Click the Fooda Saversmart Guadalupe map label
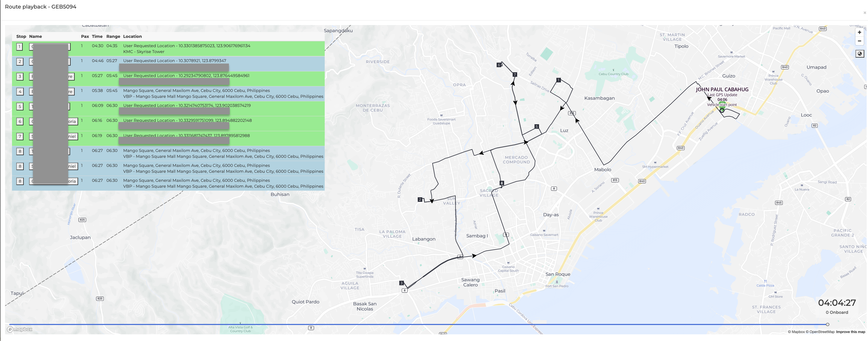 pyautogui.click(x=441, y=121)
